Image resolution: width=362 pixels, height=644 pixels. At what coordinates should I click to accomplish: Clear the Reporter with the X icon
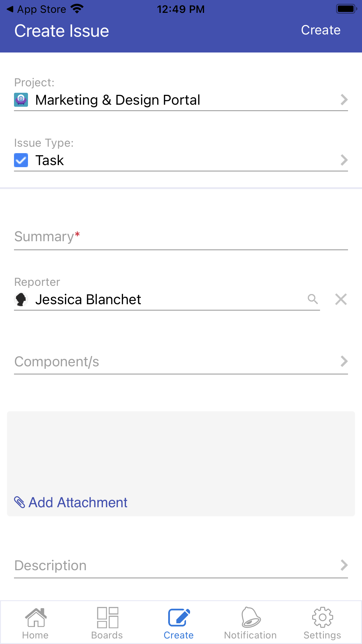(x=341, y=299)
